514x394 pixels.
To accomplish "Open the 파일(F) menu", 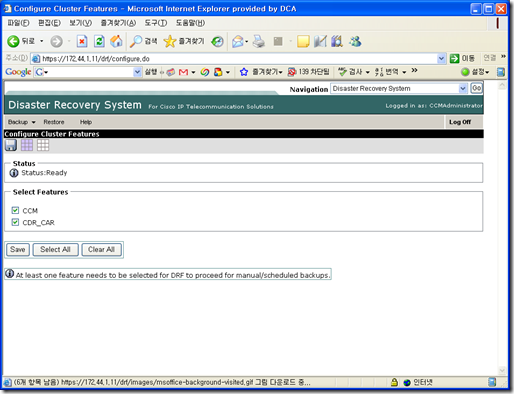I will pos(19,23).
